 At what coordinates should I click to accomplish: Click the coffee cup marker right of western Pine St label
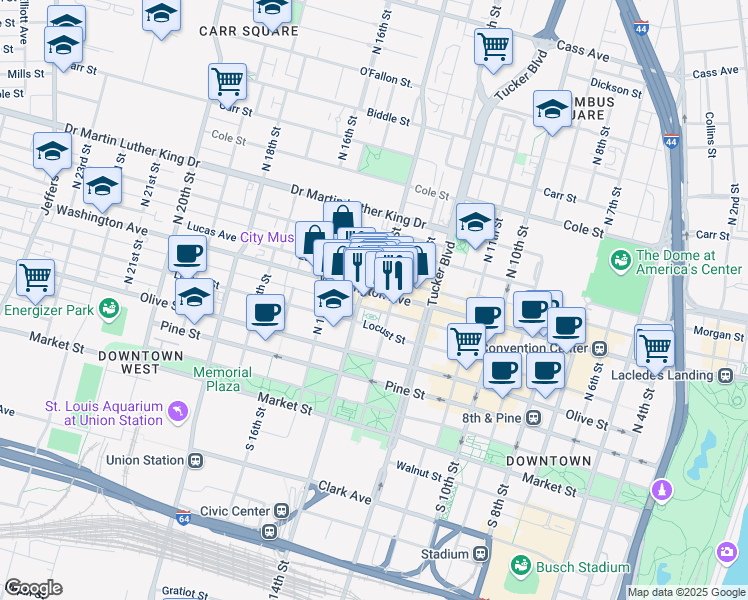(266, 316)
